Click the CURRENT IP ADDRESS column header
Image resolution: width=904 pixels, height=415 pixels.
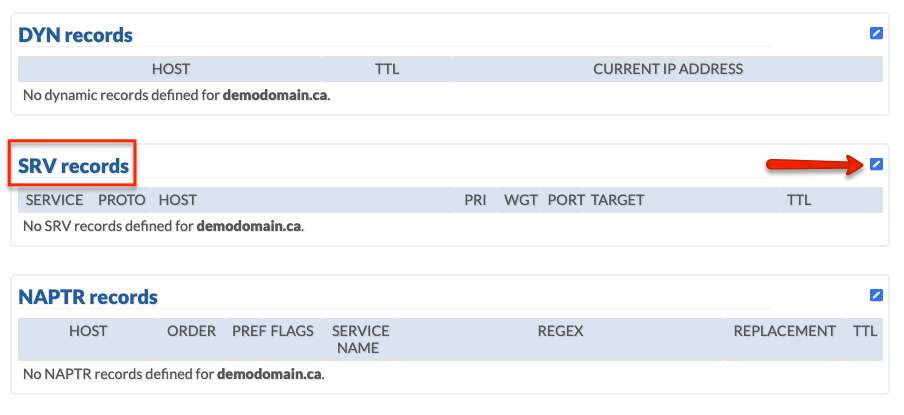668,69
